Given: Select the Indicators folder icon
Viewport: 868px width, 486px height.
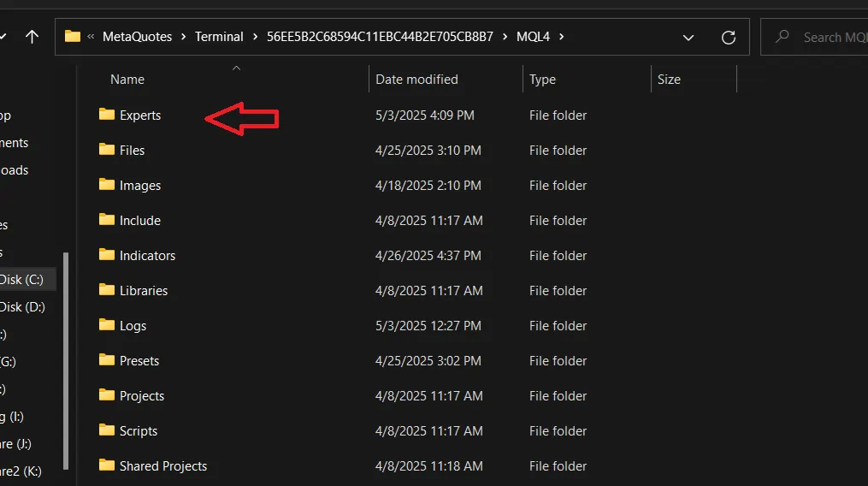Looking at the screenshot, I should click(107, 254).
